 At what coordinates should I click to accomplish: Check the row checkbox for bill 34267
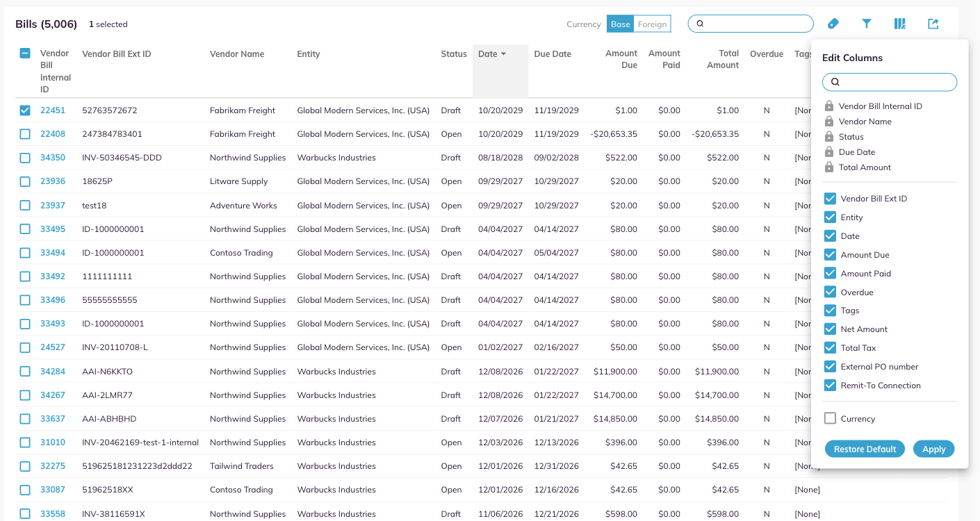25,395
